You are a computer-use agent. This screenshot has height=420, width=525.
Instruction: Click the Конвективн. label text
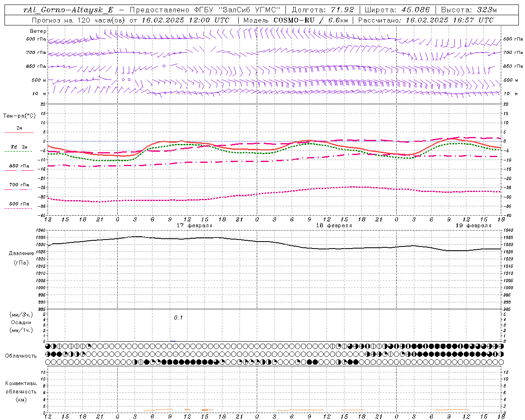point(21,383)
